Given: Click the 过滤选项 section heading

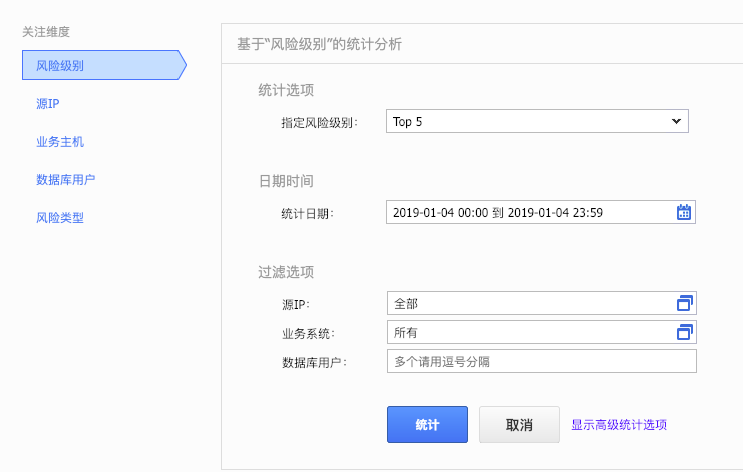Looking at the screenshot, I should click(286, 272).
